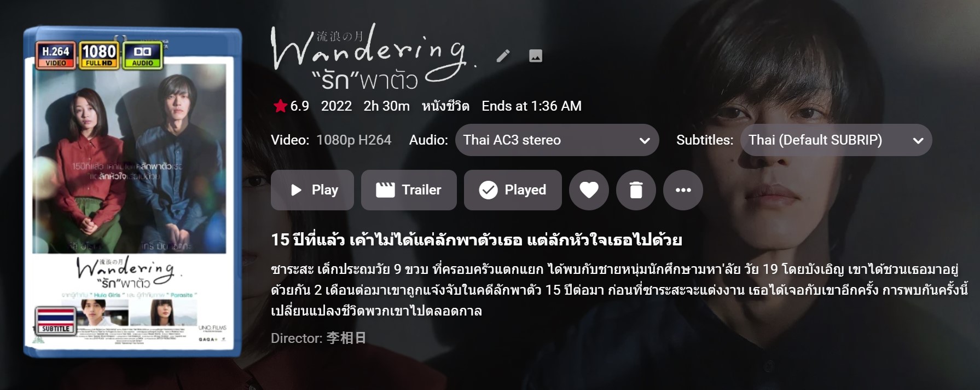Watch the Trailer
This screenshot has height=390, width=980.
[x=409, y=190]
